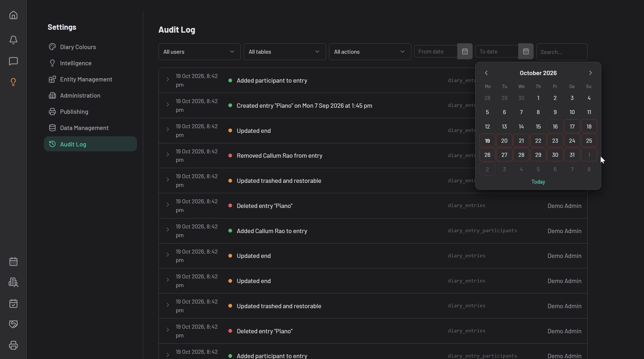Click the 'October 2026' month header
Viewport: 644px width, 359px height.
[x=538, y=73]
